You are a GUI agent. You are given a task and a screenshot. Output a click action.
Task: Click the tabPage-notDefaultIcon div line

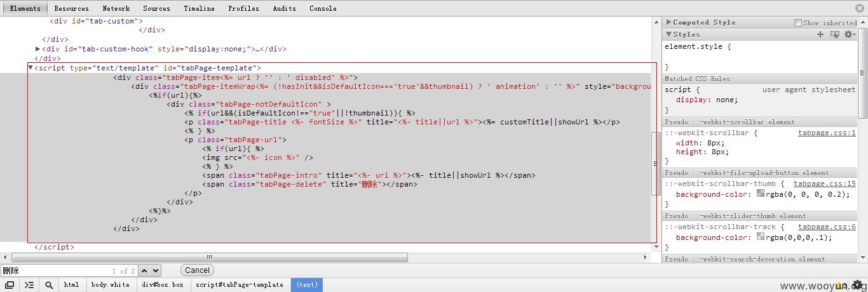249,104
